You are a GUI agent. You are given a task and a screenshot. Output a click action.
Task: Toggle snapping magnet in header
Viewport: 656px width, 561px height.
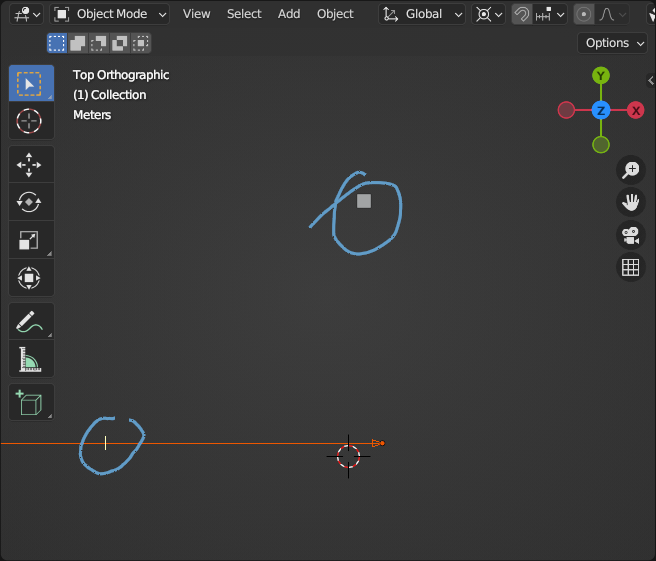521,14
